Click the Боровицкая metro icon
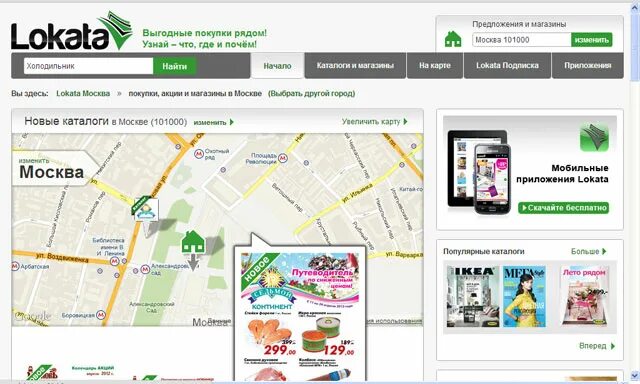640x384 pixels. click(x=100, y=315)
